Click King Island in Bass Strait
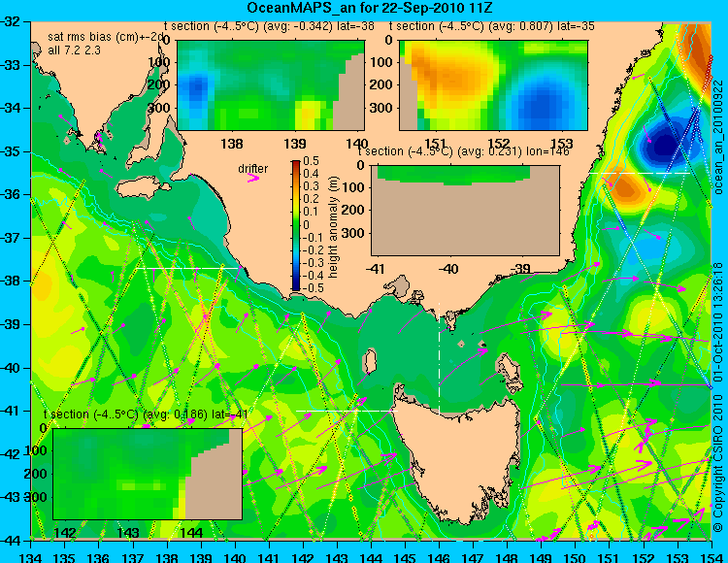728x563 pixels. tap(369, 362)
